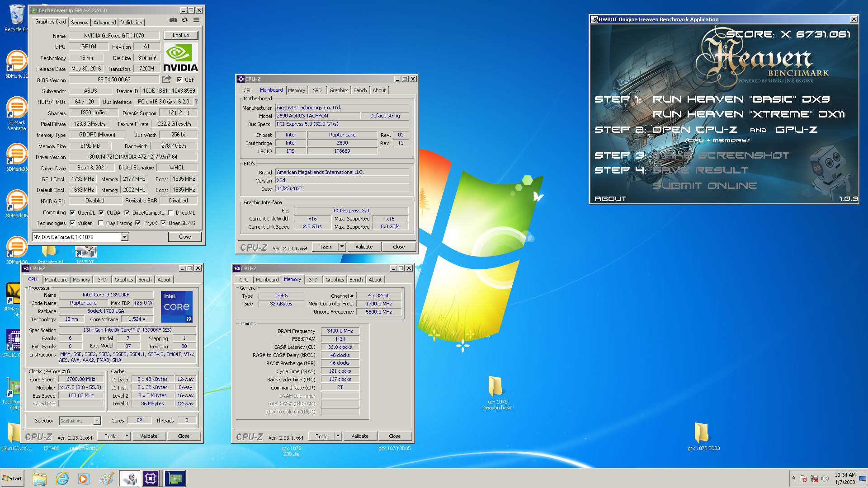This screenshot has height=488, width=868.
Task: Click the Close button in GPU-Z
Action: (x=185, y=237)
